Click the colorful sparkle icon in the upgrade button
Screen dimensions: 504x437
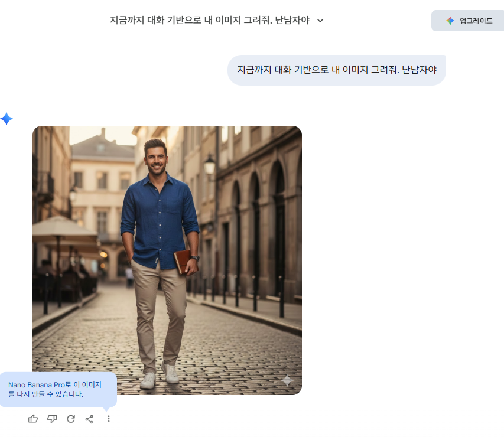(450, 21)
